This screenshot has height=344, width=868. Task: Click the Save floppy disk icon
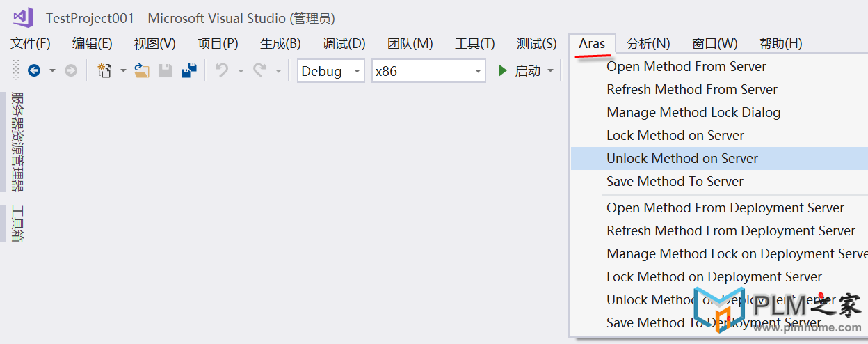(166, 70)
